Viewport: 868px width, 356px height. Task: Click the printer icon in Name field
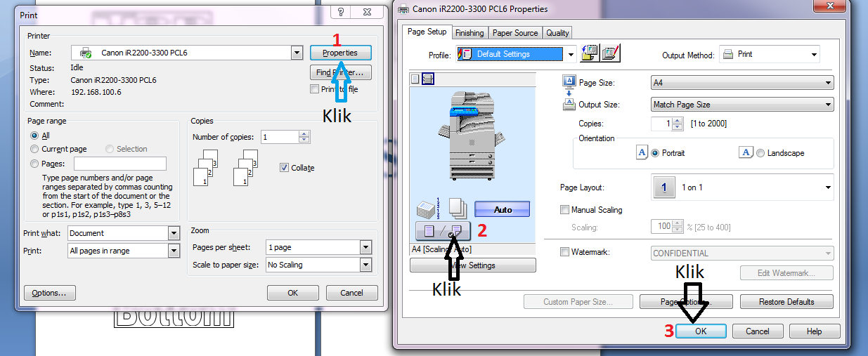tap(86, 53)
